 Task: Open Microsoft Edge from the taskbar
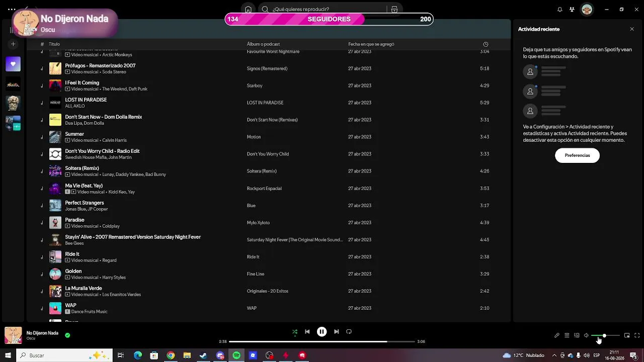click(138, 355)
